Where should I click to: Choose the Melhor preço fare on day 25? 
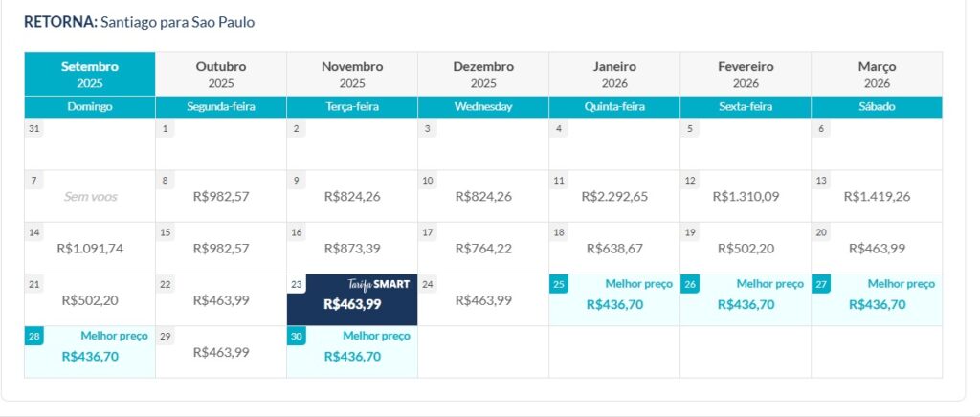614,300
